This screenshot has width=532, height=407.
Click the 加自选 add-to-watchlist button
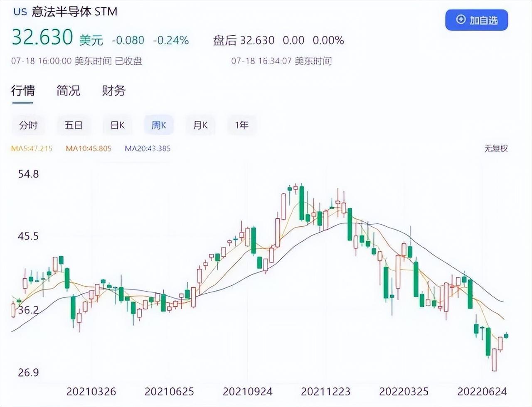(x=476, y=20)
